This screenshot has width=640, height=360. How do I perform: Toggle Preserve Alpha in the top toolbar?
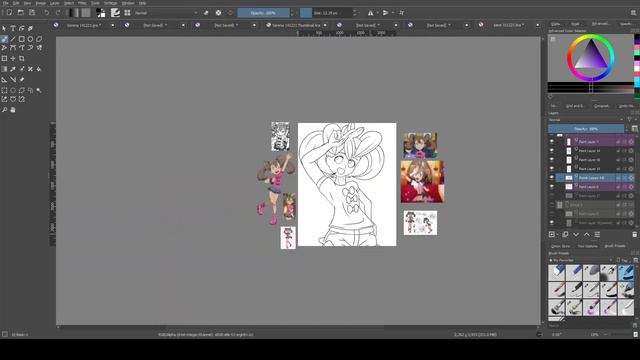pos(218,13)
